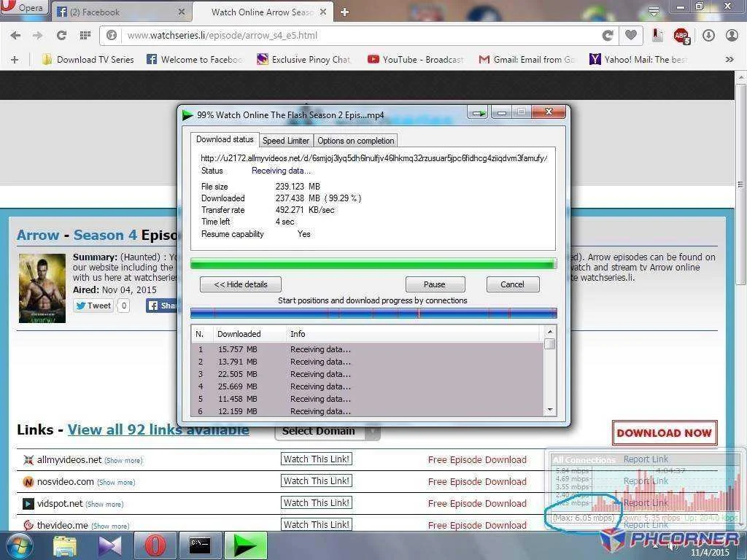
Task: Click the Arrow series title link
Action: click(38, 236)
